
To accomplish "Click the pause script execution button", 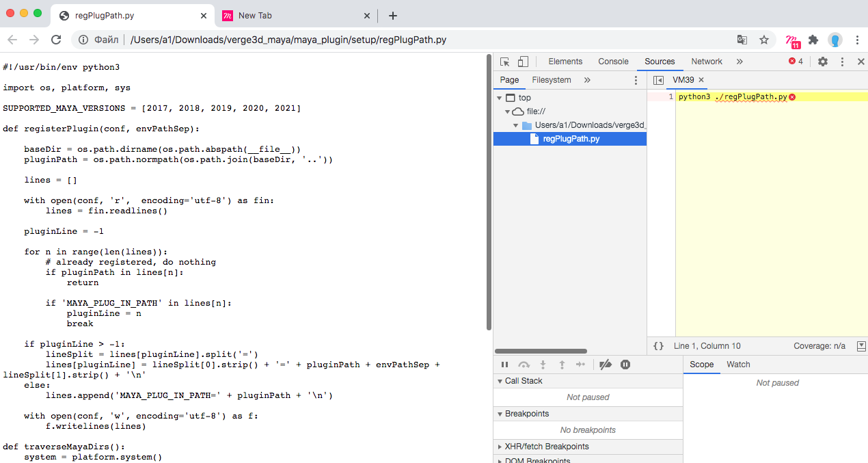I will click(x=505, y=365).
